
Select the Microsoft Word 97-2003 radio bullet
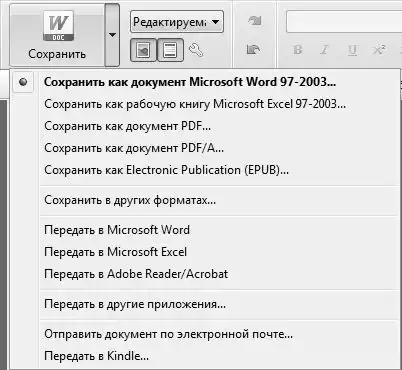point(23,82)
